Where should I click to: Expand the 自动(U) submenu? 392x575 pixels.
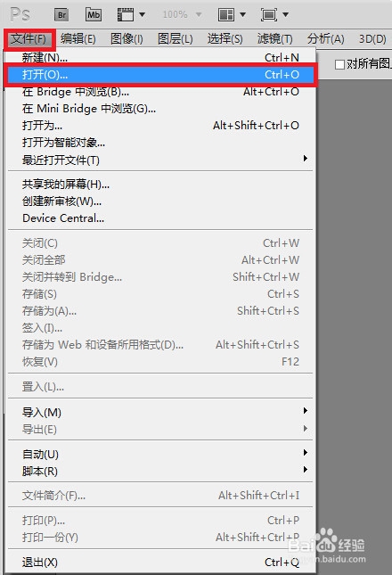pos(160,454)
